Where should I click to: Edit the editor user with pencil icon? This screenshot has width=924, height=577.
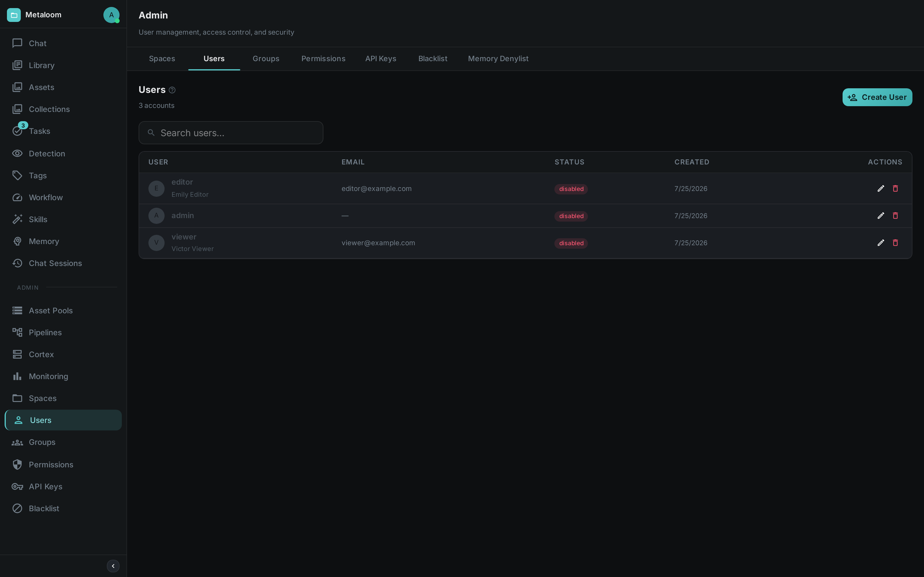(x=880, y=188)
